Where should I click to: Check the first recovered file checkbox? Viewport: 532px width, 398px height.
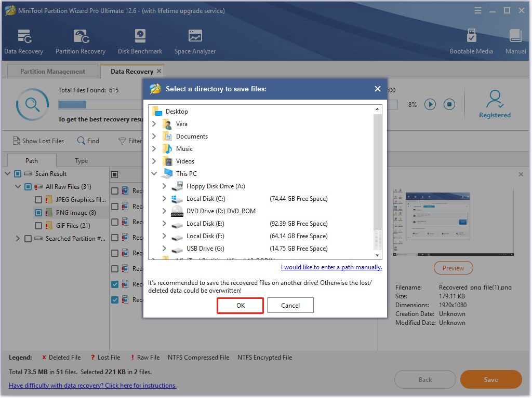tap(115, 191)
